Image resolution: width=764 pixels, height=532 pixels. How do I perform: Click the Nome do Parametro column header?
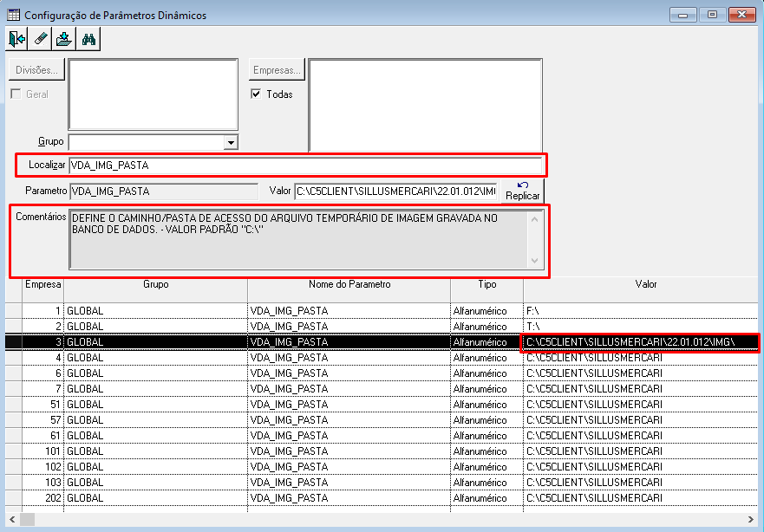pos(349,290)
